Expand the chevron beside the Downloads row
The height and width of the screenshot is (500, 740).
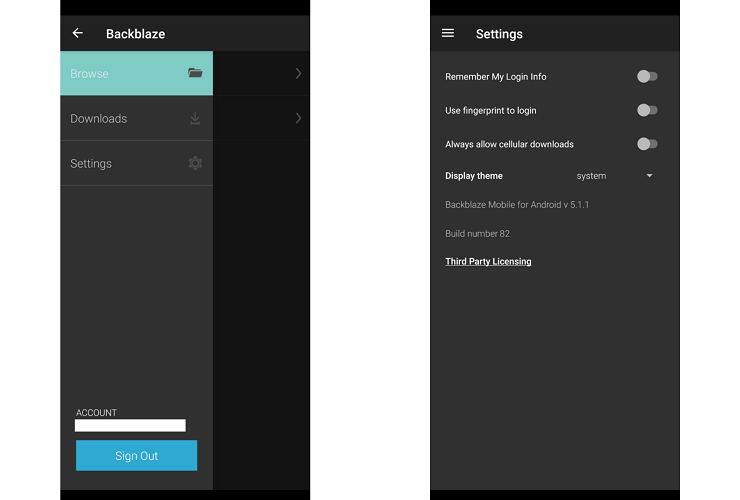click(x=298, y=118)
